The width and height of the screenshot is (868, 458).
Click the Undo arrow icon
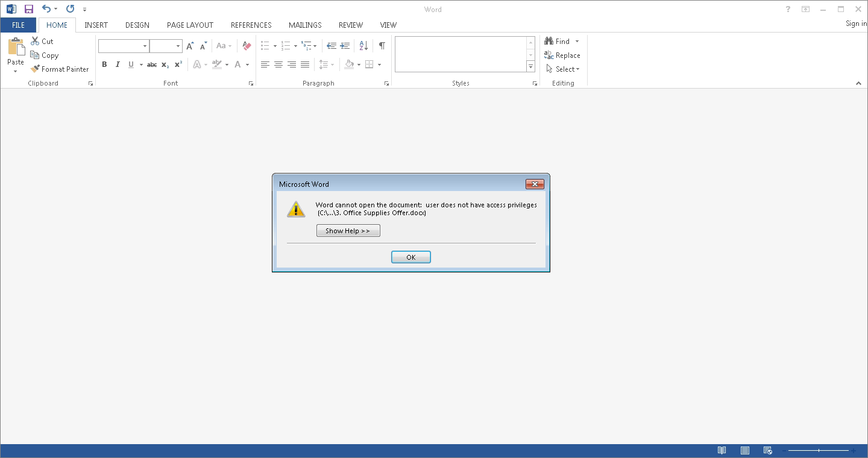tap(46, 9)
